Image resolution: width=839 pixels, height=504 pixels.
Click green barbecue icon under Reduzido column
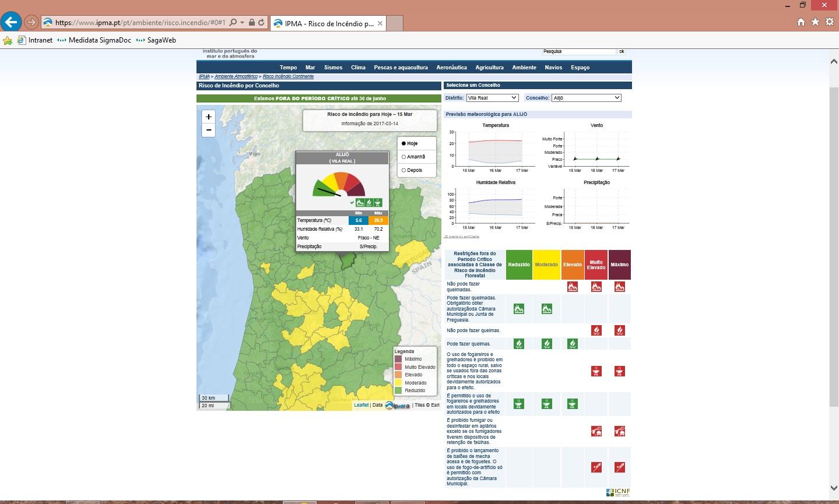(518, 403)
